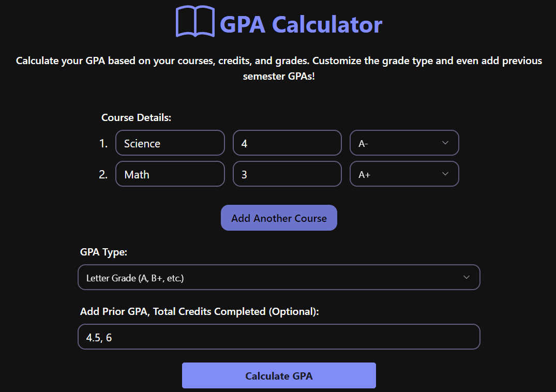
Task: Open the A+ grade dropdown for Math
Action: coord(404,174)
